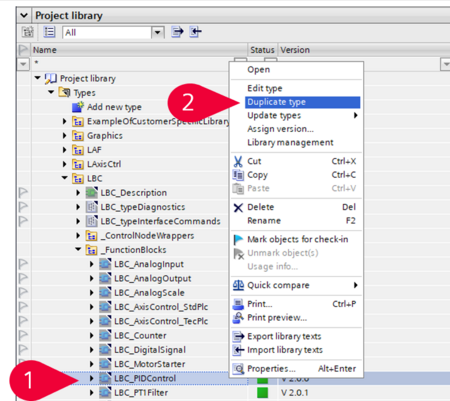Expand the _ControlNodeWrappers folder

(78, 236)
